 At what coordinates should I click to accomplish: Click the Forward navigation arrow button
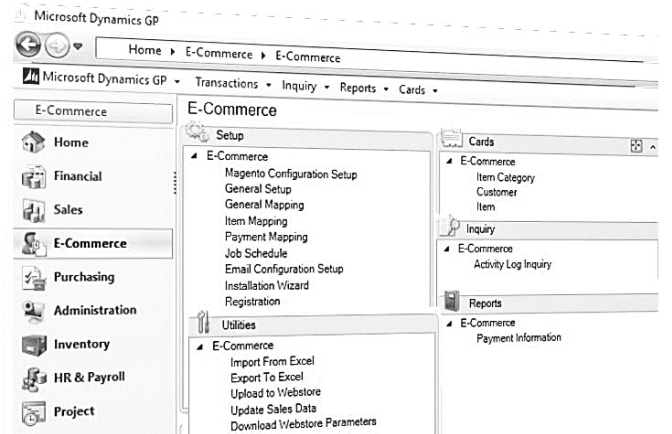click(57, 45)
